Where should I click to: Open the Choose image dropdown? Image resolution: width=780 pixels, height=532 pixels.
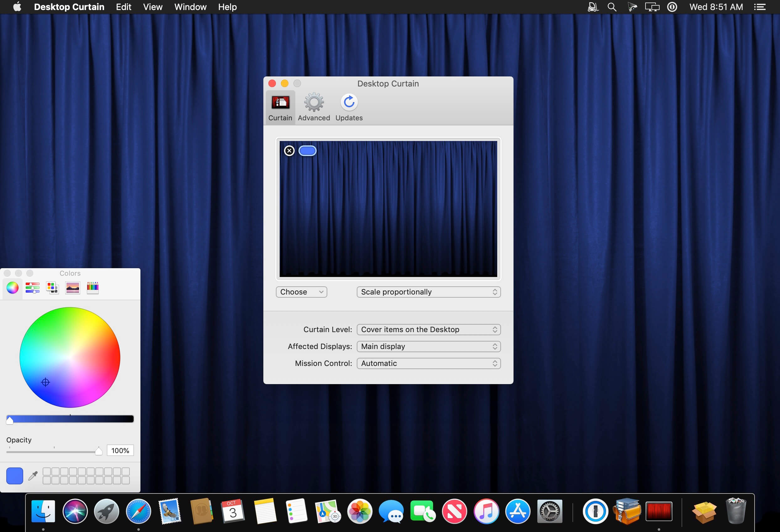pos(301,292)
